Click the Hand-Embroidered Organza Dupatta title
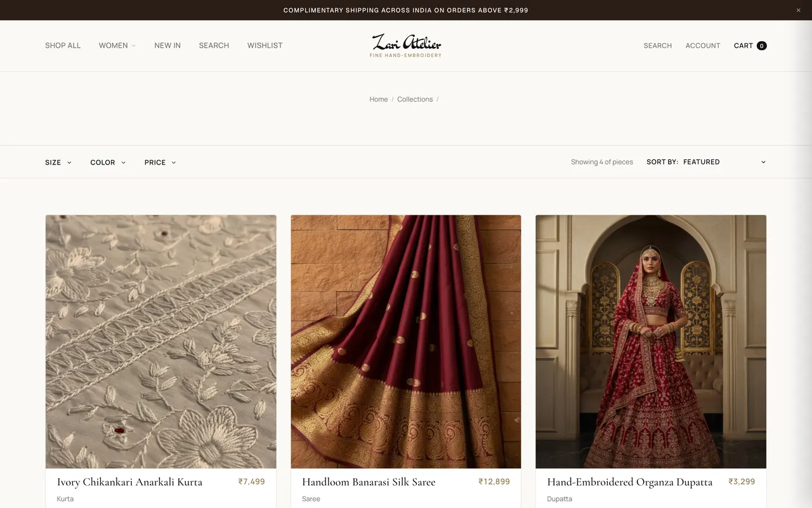Screen dimensions: 812x508 point(630,482)
